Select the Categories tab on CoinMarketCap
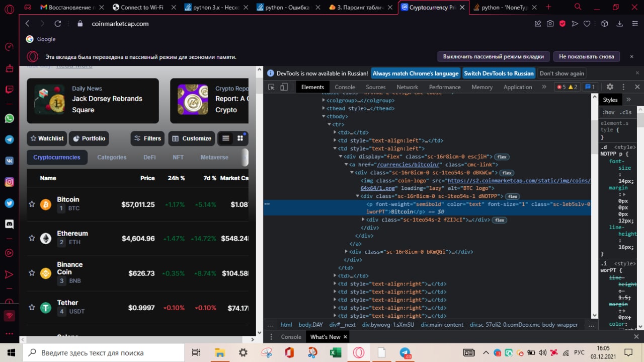Viewport: 644px width, 362px height. click(112, 157)
